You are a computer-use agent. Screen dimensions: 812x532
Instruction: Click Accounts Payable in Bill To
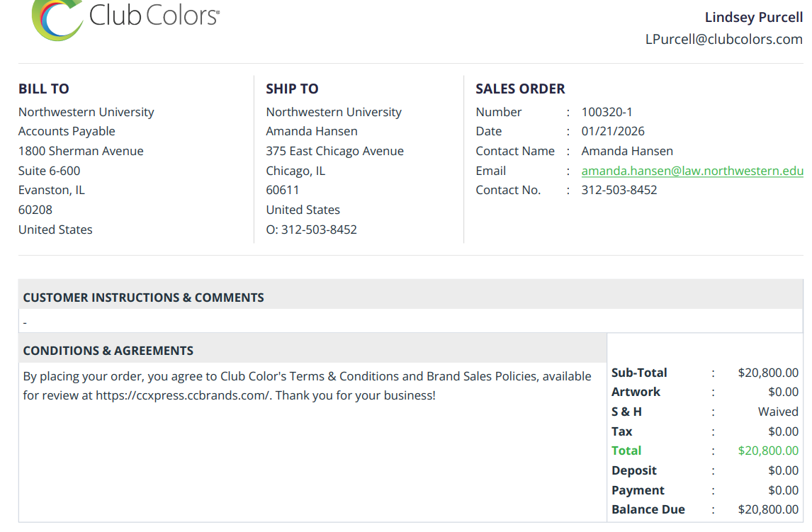click(67, 132)
